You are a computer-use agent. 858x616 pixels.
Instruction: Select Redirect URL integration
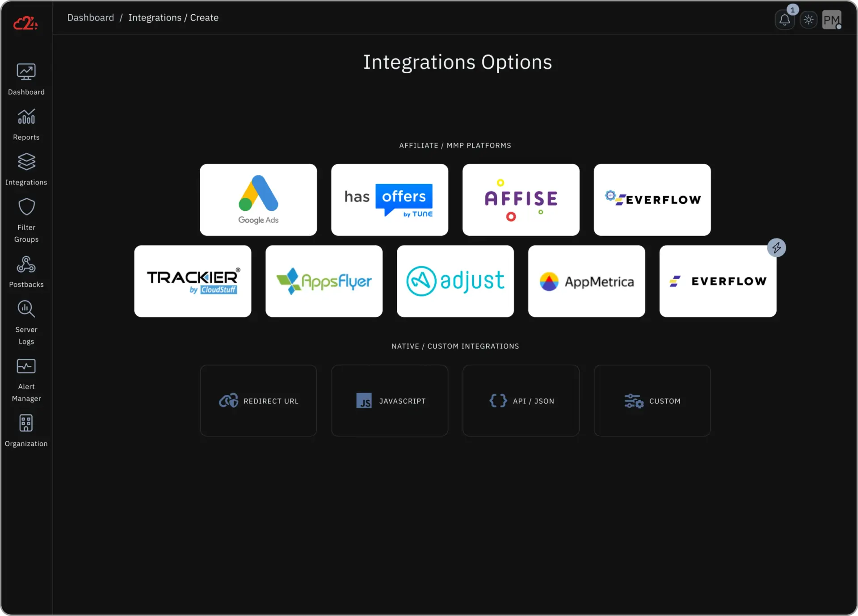pos(258,401)
